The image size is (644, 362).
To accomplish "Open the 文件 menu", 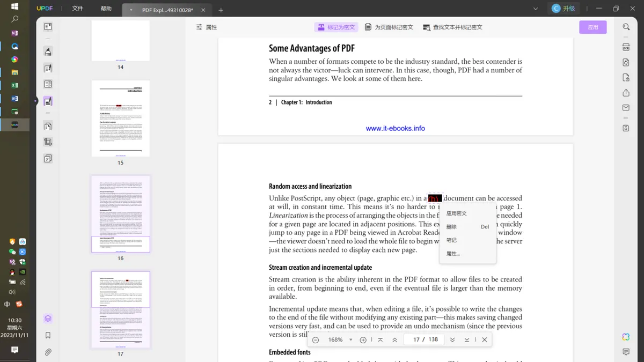I will click(78, 9).
